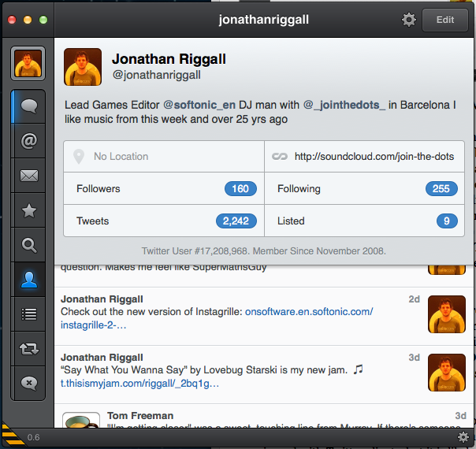Open the onsoftware.en.softonic.com Instagrille link
Image resolution: width=476 pixels, height=449 pixels.
pyautogui.click(x=217, y=318)
